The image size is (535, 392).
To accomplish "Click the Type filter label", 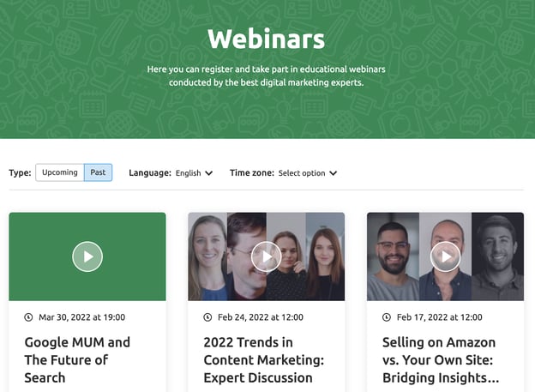I will (20, 172).
